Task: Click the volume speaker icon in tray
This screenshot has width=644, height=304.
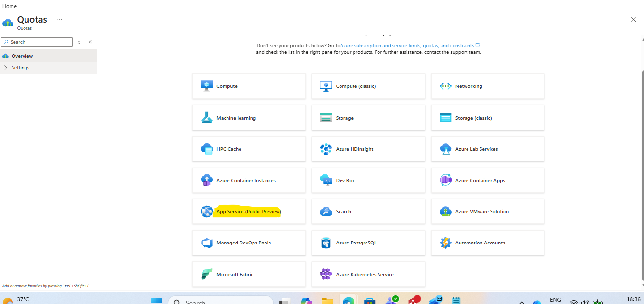Action: click(x=585, y=302)
